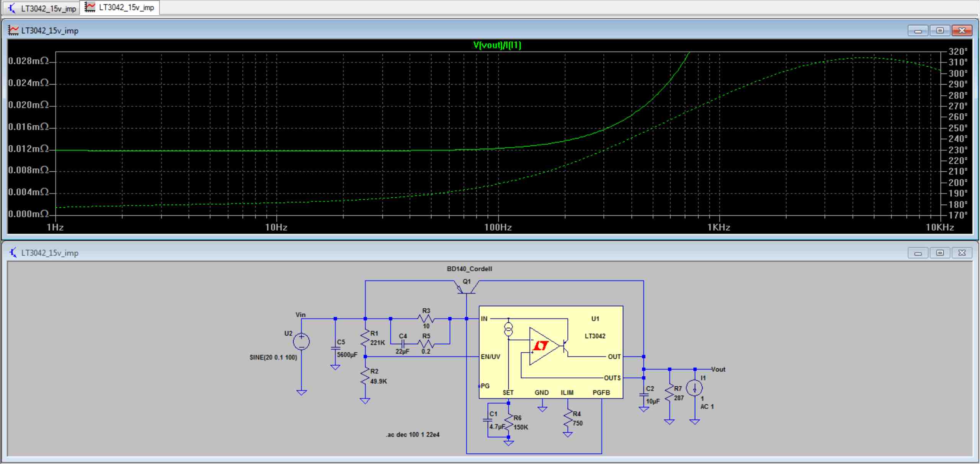Click the PGFB pin label on U1
Viewport: 980px width, 464px height.
[x=601, y=392]
